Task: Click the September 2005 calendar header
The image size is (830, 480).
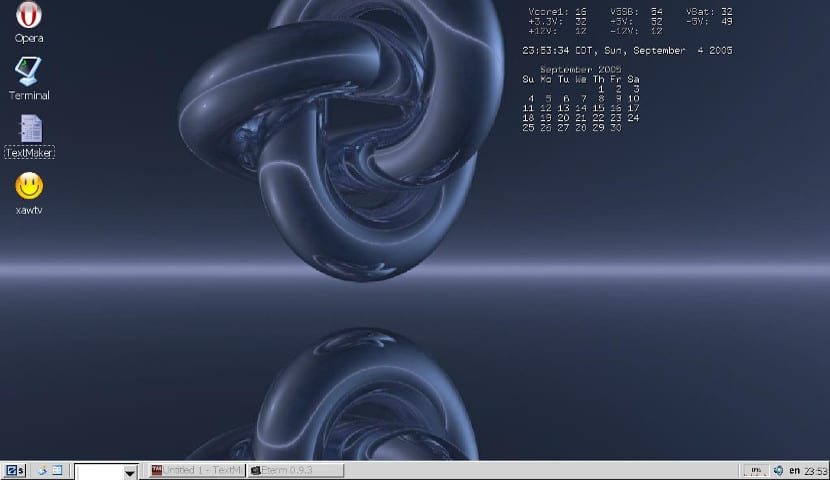Action: pos(581,69)
